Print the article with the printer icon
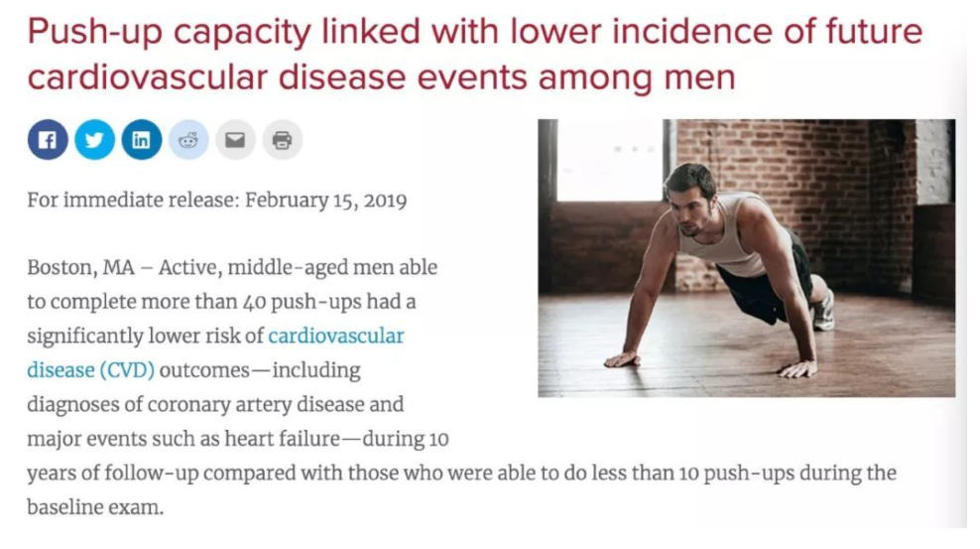980x549 pixels. (x=282, y=139)
